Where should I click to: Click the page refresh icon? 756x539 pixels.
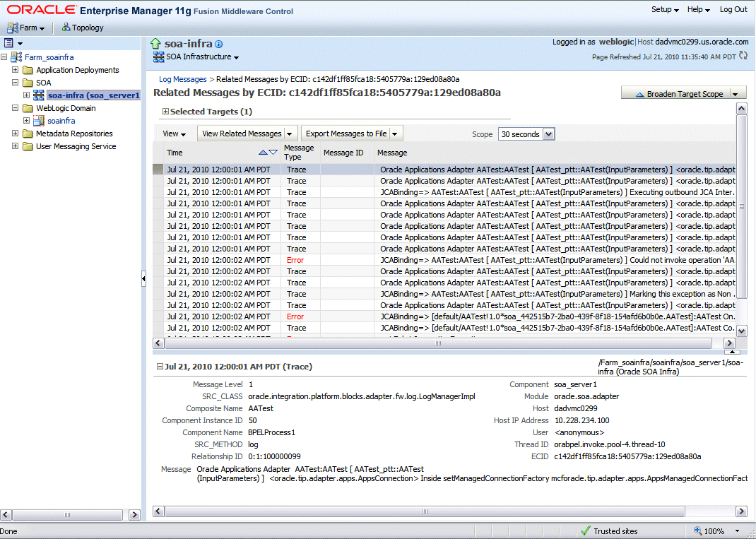743,56
